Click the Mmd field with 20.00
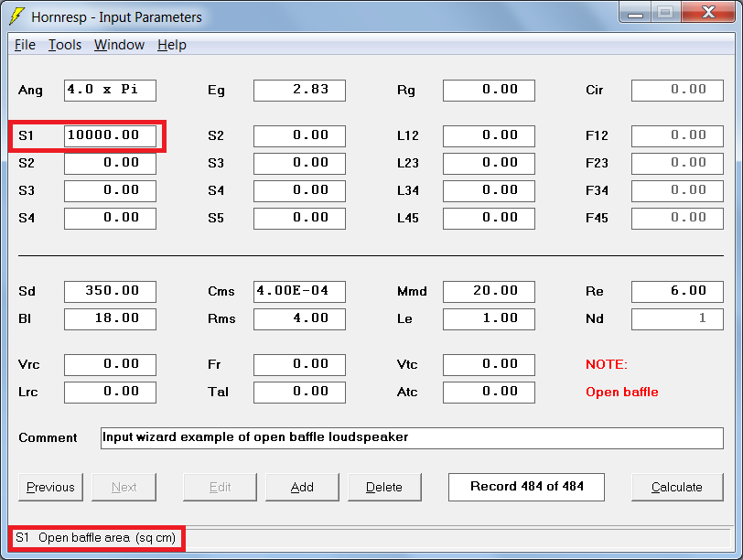 tap(489, 291)
